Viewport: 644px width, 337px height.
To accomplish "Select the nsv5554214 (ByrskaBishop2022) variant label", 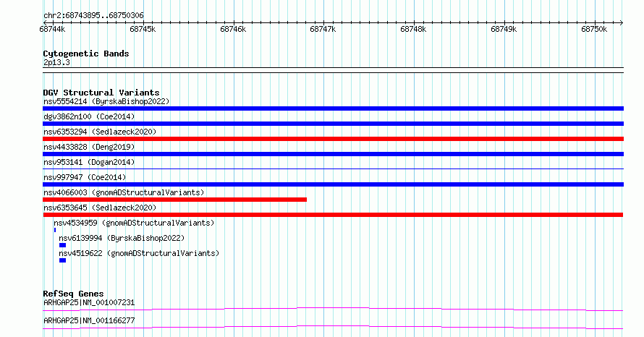I will click(106, 101).
